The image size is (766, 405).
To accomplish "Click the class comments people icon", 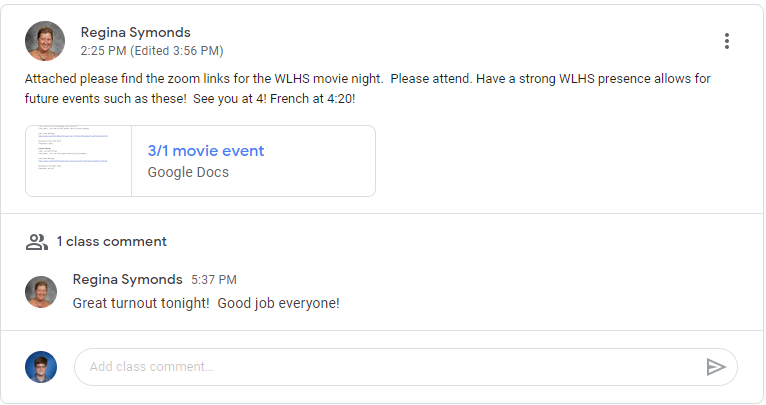I will (37, 241).
